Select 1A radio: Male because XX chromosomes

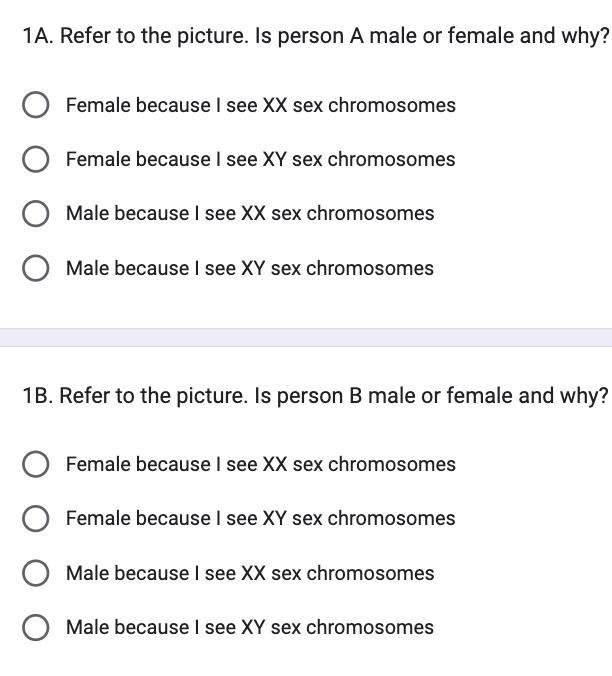pos(36,214)
